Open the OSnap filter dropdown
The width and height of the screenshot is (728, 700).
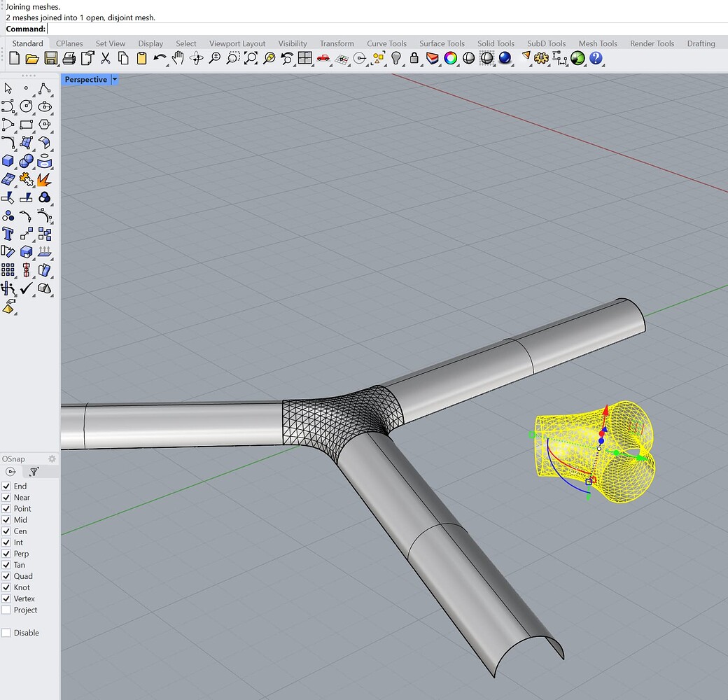point(34,471)
